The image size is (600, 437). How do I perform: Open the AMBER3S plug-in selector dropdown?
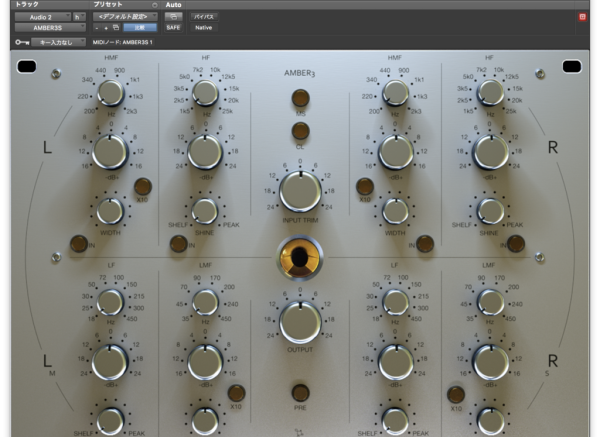(50, 28)
